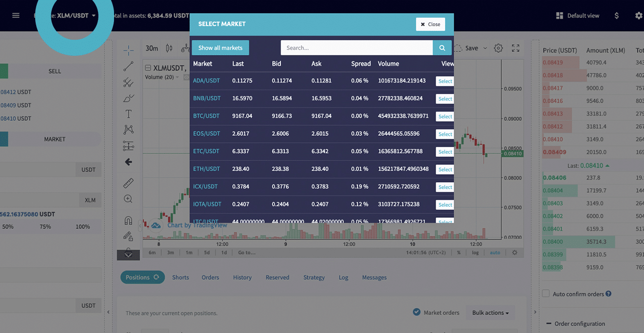The height and width of the screenshot is (333, 644).
Task: Open chart bottom-bar settings gear
Action: 514,253
